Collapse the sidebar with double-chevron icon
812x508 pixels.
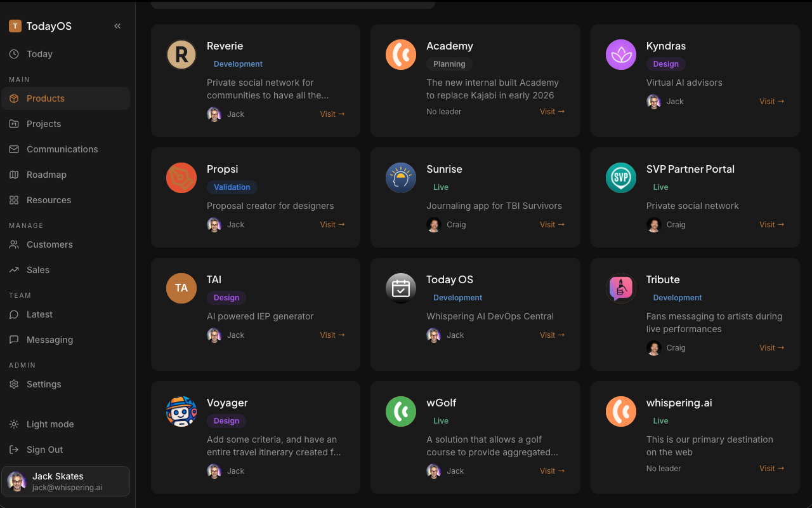pos(117,26)
